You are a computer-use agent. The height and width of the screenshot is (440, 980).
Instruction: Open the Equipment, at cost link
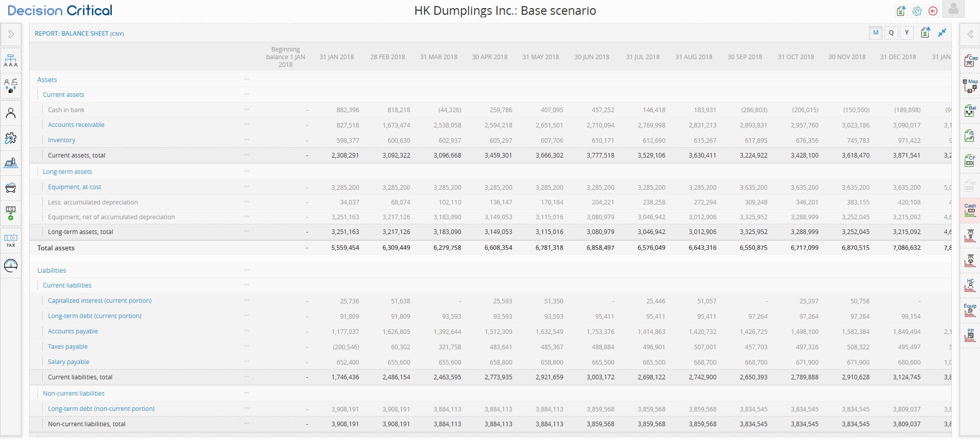pos(75,187)
